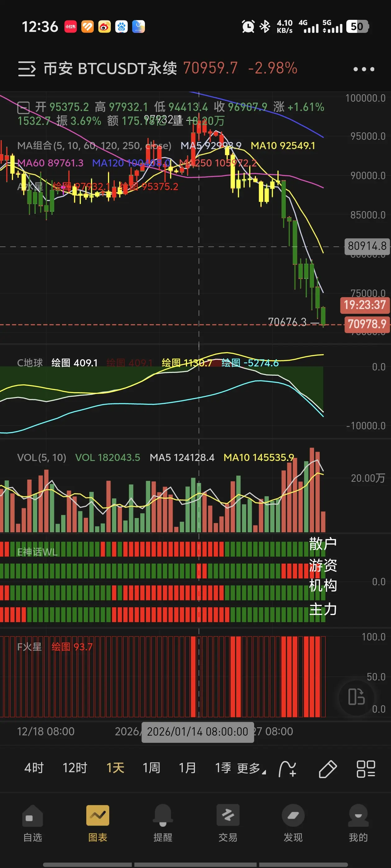Select the 1周 timeframe
391x868 pixels.
coord(151,768)
